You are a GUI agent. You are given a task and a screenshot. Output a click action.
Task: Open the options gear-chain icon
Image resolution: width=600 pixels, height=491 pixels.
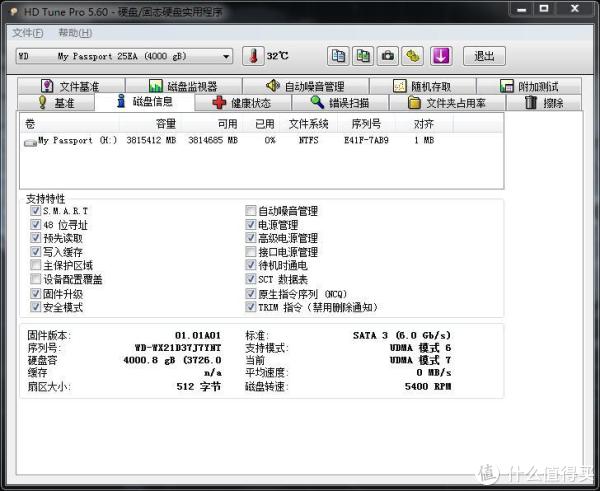[412, 56]
